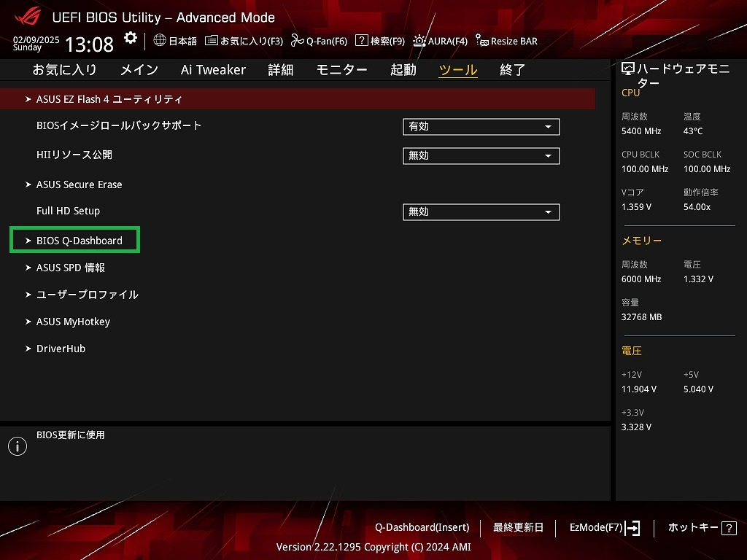Click the BIOS更新に使用 help text
Viewport: 747px width, 560px height.
point(71,435)
